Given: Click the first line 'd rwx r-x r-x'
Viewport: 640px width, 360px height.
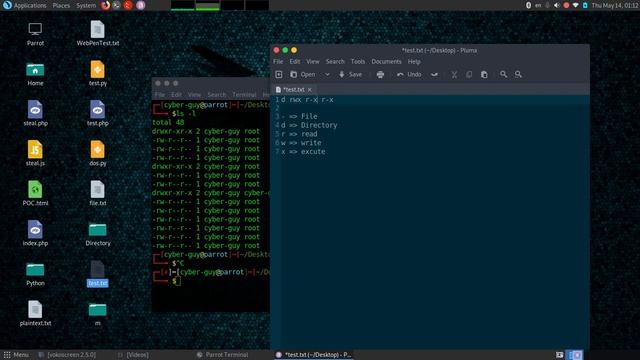Looking at the screenshot, I should click(307, 100).
